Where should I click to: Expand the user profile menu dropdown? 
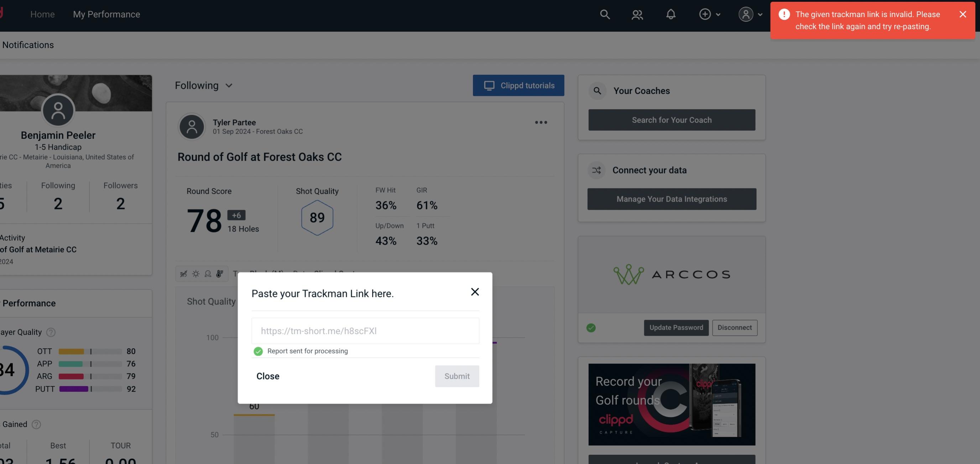(750, 14)
